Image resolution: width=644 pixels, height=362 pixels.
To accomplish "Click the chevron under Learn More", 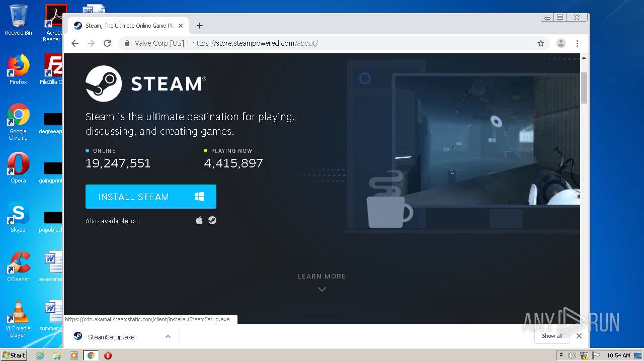I will coord(322,289).
